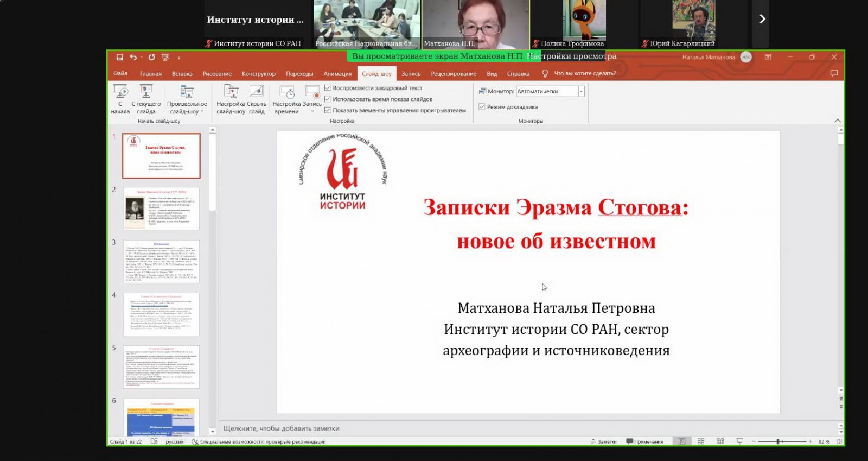Start slideshow from current slide icon
This screenshot has height=461, width=868.
click(146, 92)
